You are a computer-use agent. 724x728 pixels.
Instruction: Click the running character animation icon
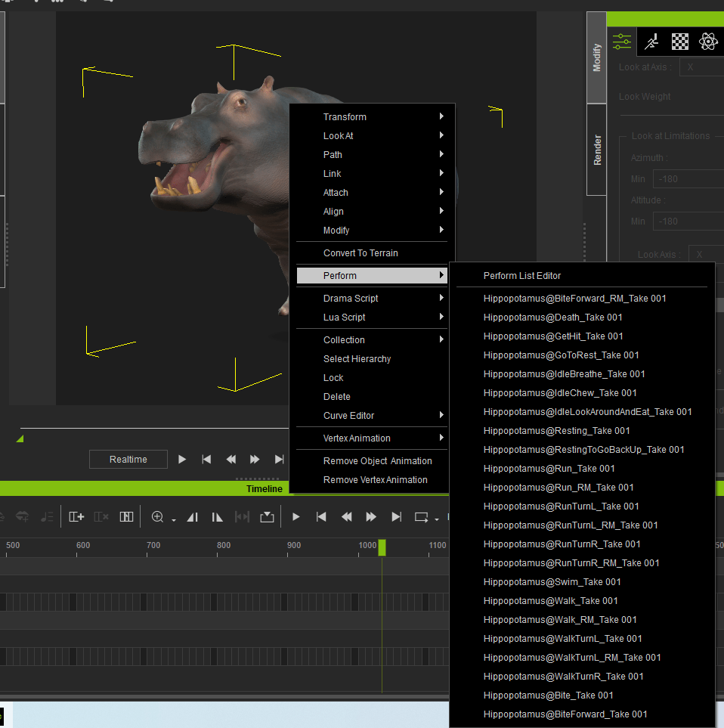tap(651, 42)
